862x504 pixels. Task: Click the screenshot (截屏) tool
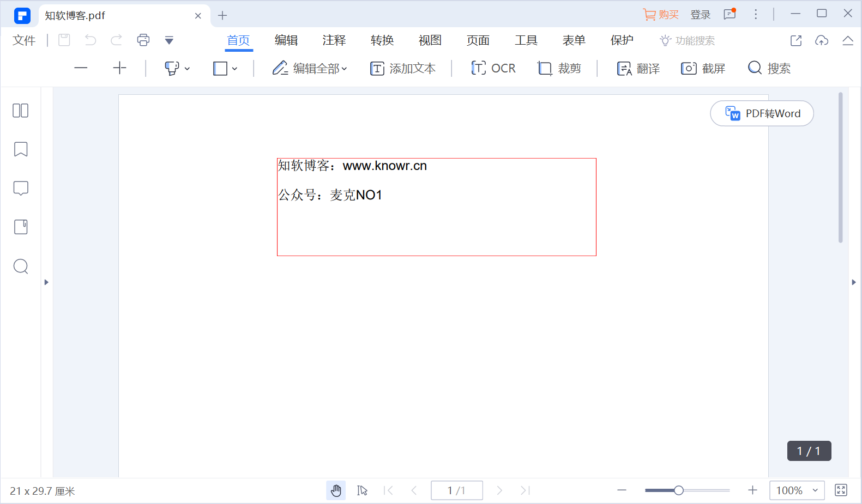(x=703, y=68)
